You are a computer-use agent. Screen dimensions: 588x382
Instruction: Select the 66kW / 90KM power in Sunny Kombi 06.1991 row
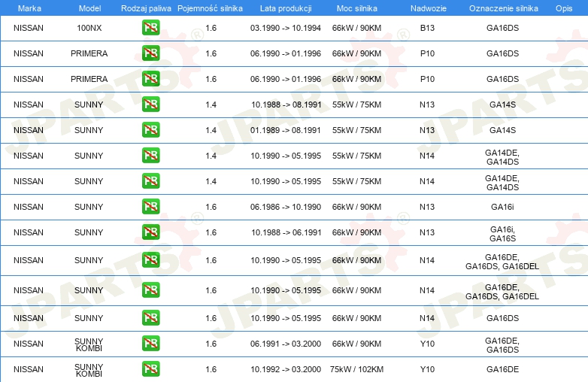pos(356,344)
